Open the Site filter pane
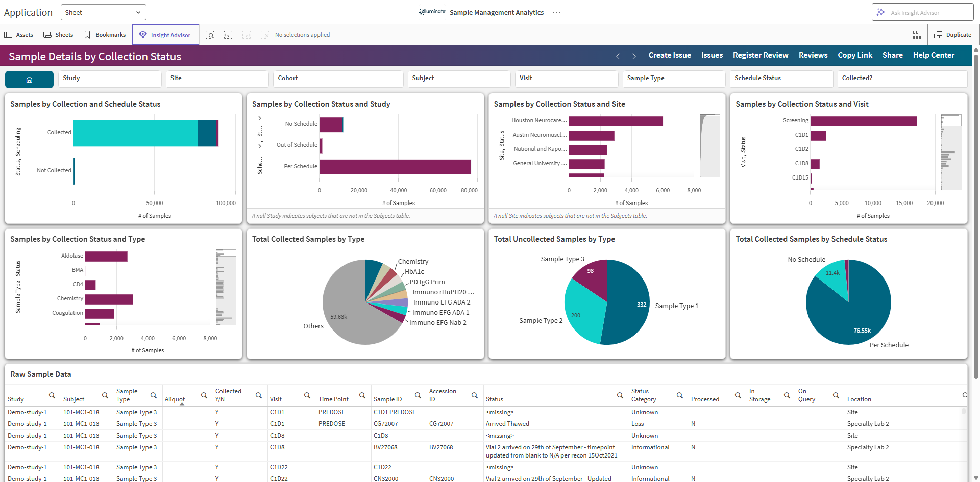This screenshot has width=980, height=482. click(217, 78)
